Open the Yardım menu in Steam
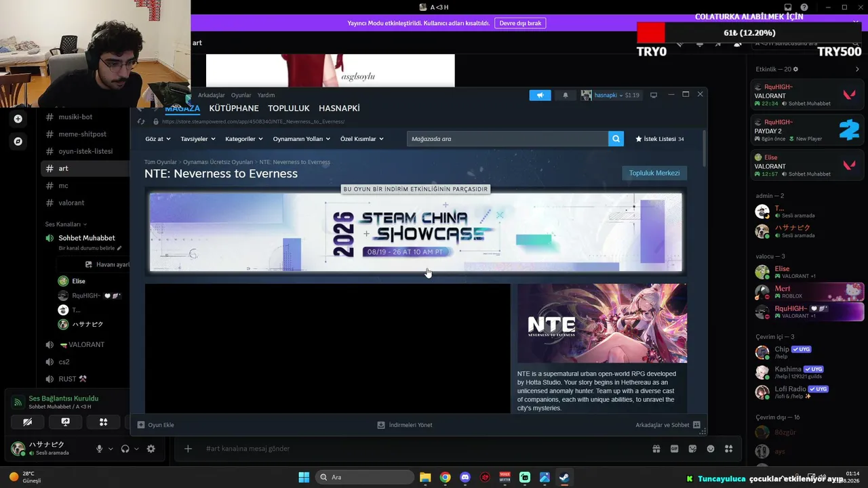Image resolution: width=868 pixels, height=488 pixels. point(266,96)
